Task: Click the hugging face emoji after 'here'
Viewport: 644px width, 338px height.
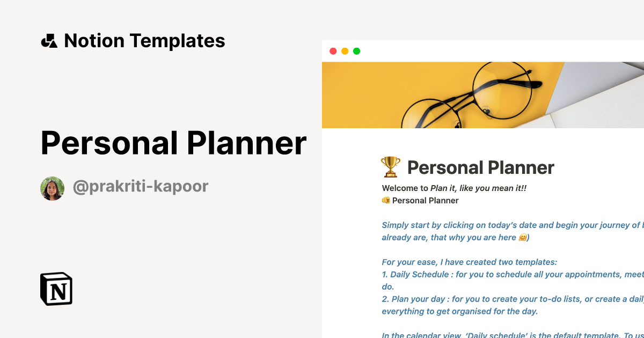Action: point(522,237)
